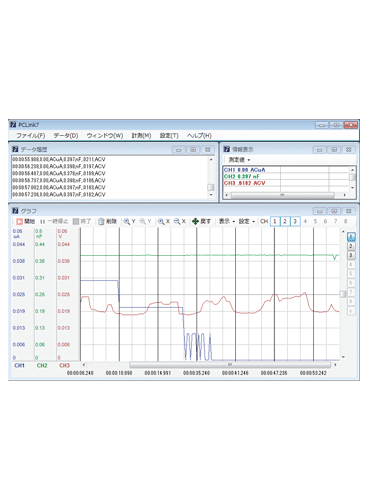This screenshot has height=486, width=366.
Task: Toggle channel 3 button in graph toolbar
Action: tap(295, 221)
